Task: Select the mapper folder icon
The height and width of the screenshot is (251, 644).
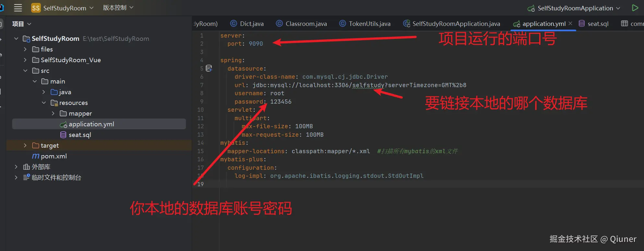Action: click(64, 113)
